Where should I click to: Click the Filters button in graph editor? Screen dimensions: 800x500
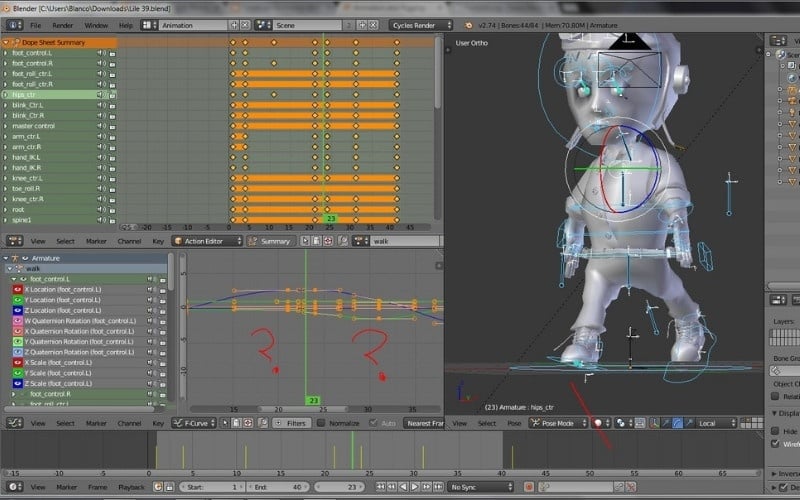pos(290,423)
